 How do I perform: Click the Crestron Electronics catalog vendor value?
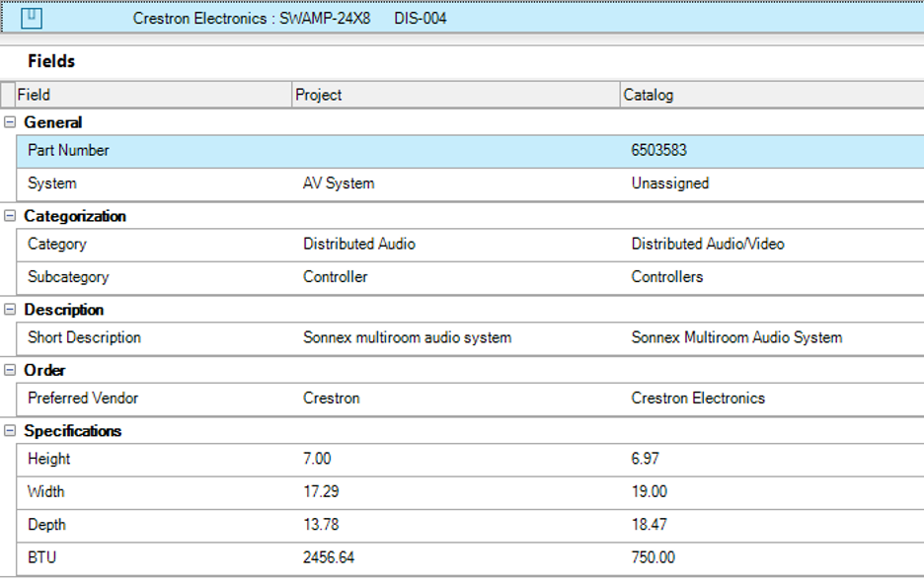[x=698, y=399]
